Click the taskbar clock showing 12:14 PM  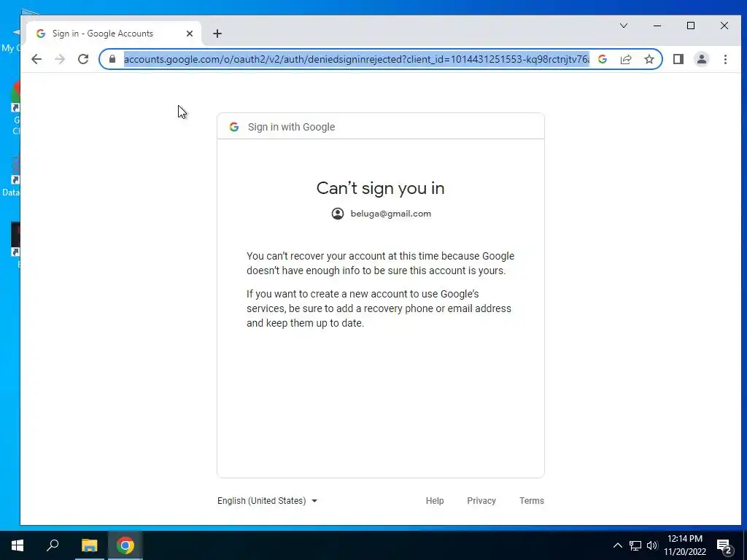click(x=685, y=545)
